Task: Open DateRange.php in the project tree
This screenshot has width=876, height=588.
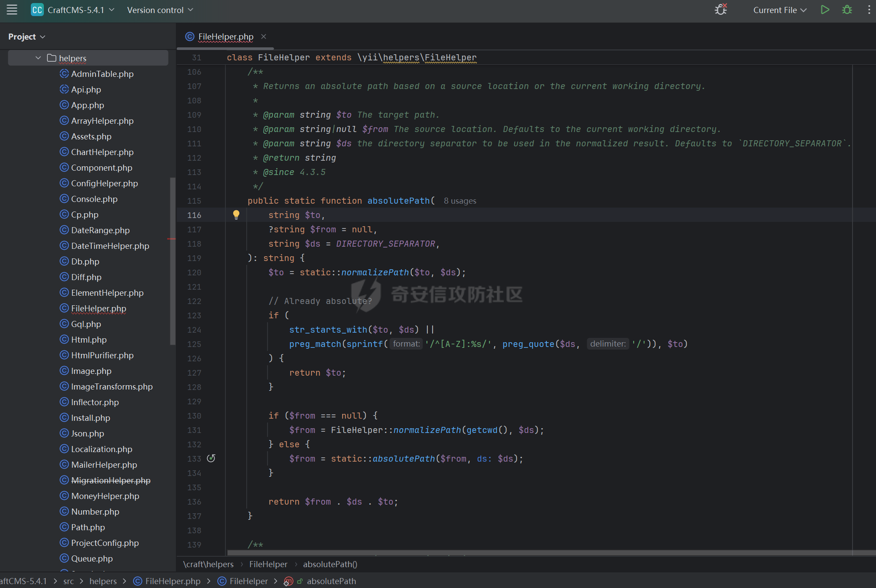Action: 100,230
